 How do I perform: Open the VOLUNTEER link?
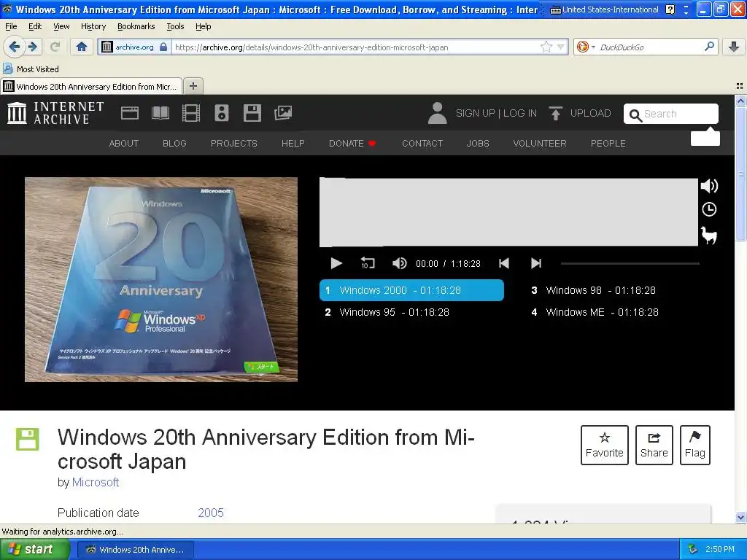tap(540, 144)
